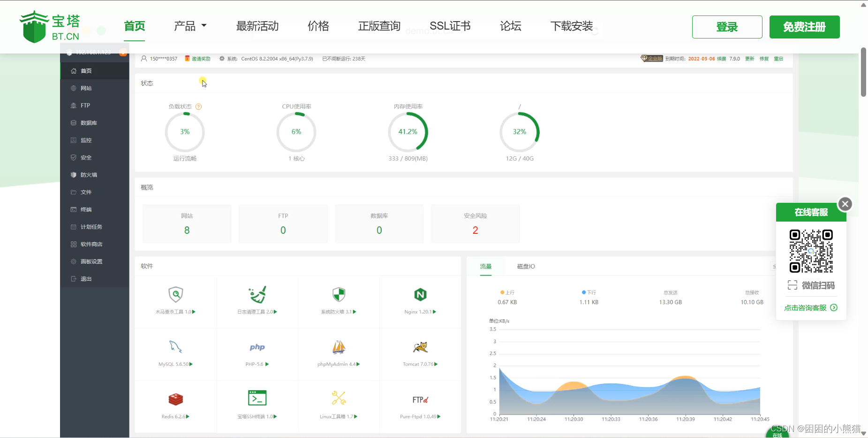Open PHP-5.6 icon
The height and width of the screenshot is (438, 868).
tap(257, 347)
